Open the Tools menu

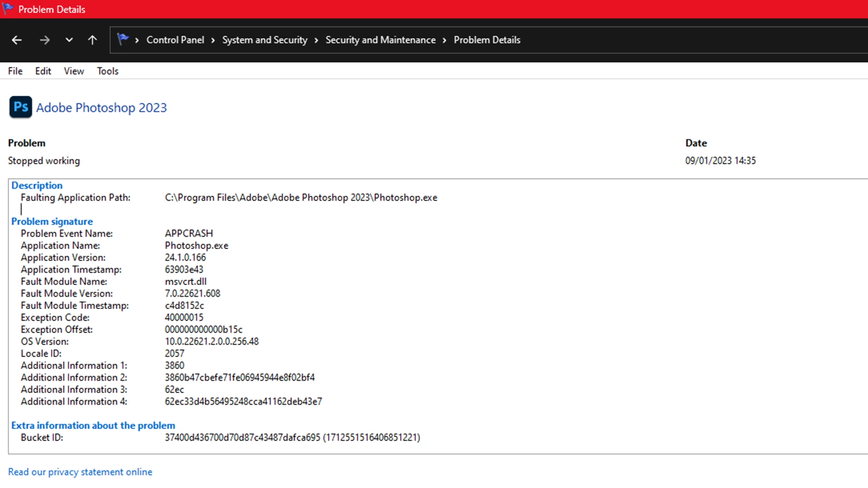[x=108, y=71]
